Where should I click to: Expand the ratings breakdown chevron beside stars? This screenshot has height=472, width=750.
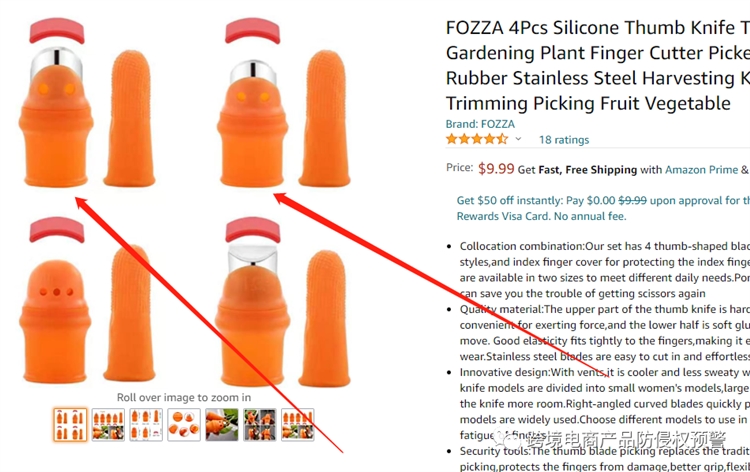(x=518, y=140)
